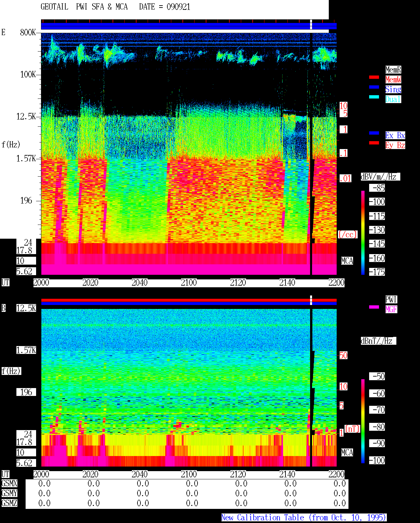Click the plot title 'GEOTAIL PWI SFA & MCA'
This screenshot has width=420, height=523.
[84, 7]
